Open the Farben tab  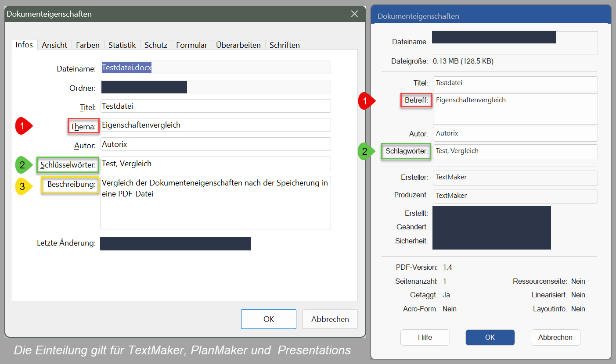pos(88,45)
